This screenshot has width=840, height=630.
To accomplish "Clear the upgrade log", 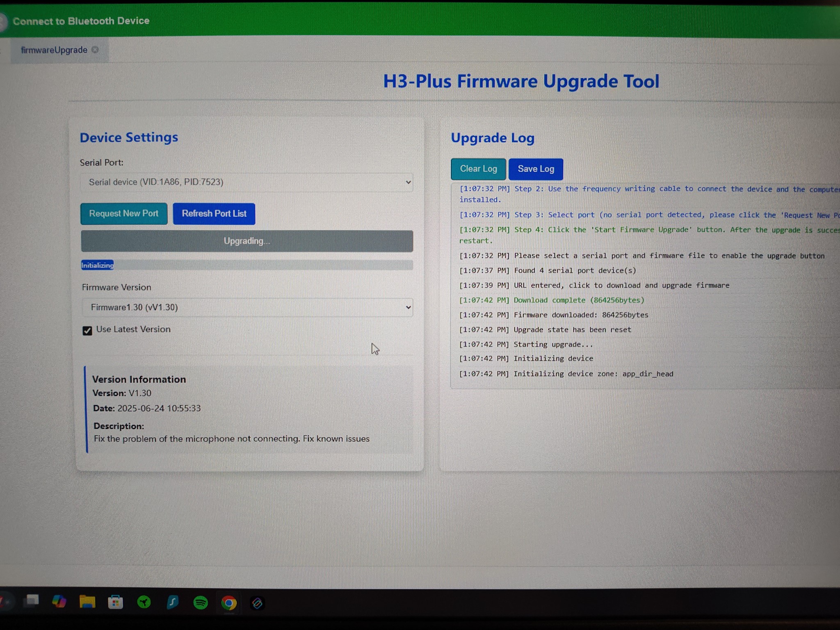I will [478, 169].
